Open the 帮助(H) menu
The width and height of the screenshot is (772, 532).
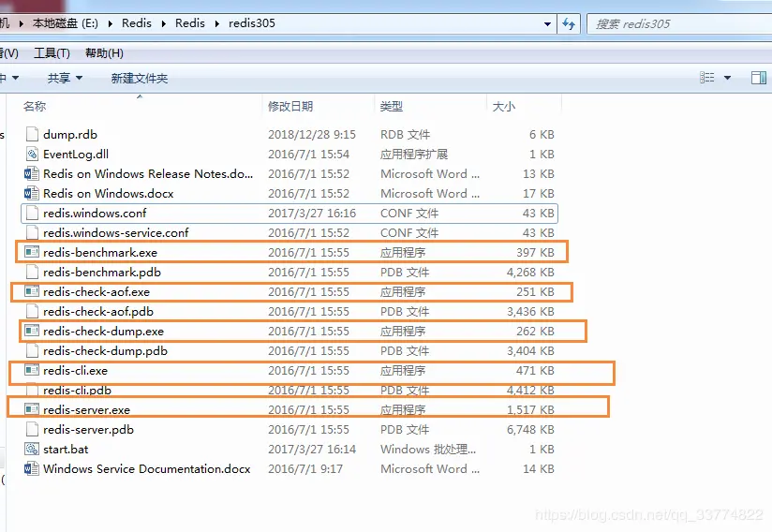pos(104,52)
